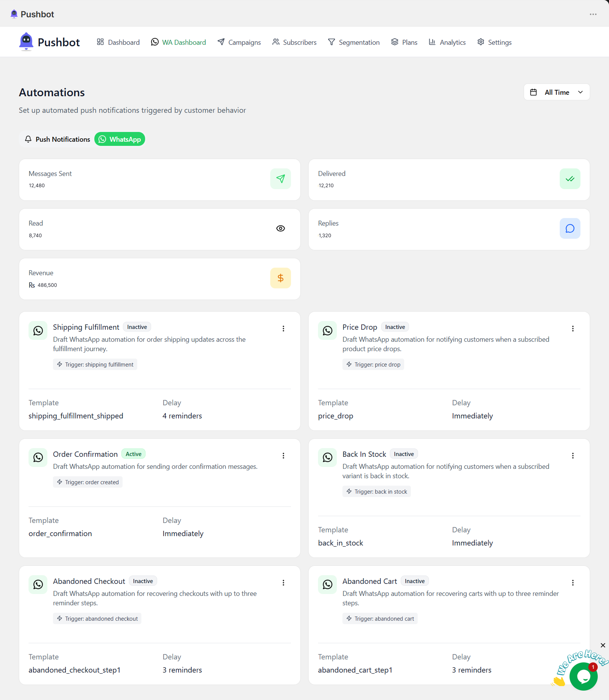Image resolution: width=609 pixels, height=700 pixels.
Task: Click Back In Stock WhatsApp icon
Action: 327,458
